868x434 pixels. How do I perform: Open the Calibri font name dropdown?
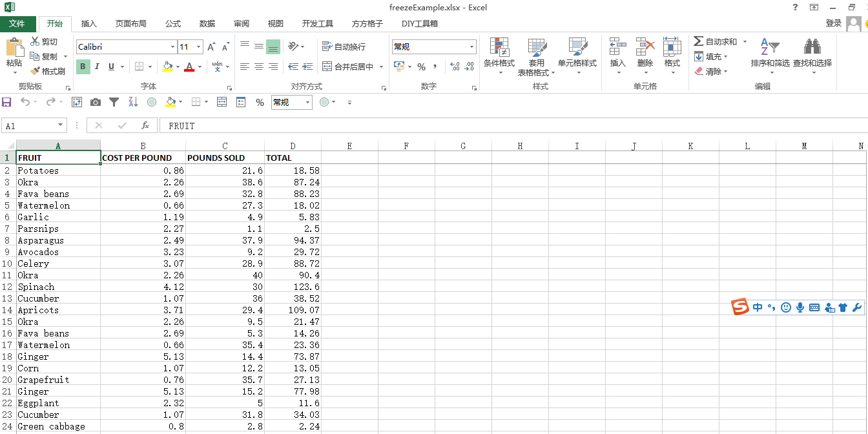[x=172, y=46]
